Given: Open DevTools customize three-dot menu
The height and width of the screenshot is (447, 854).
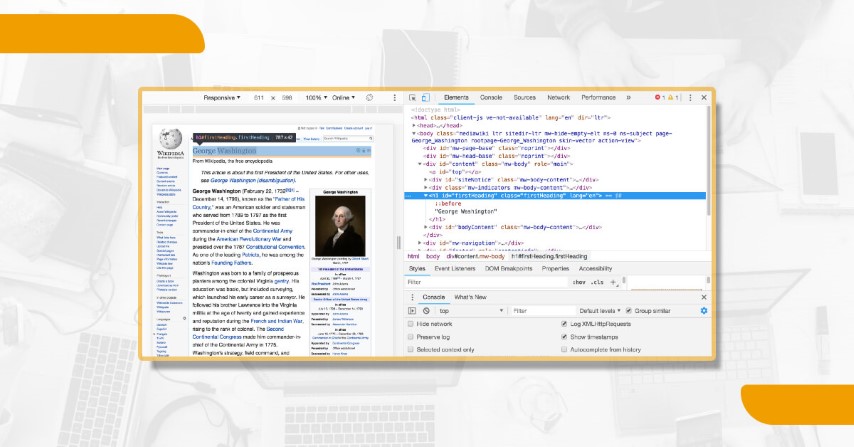Looking at the screenshot, I should pyautogui.click(x=690, y=97).
